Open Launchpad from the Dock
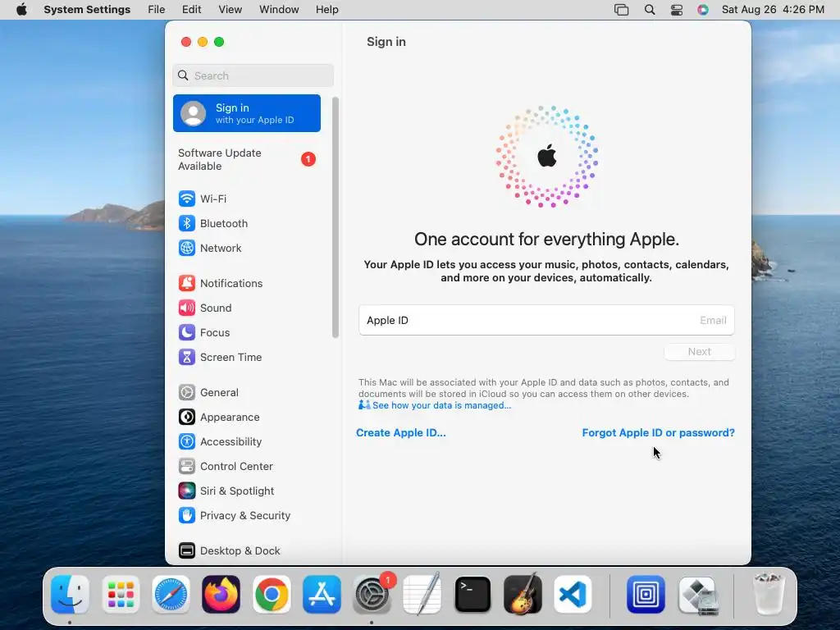This screenshot has width=840, height=630. pyautogui.click(x=121, y=595)
